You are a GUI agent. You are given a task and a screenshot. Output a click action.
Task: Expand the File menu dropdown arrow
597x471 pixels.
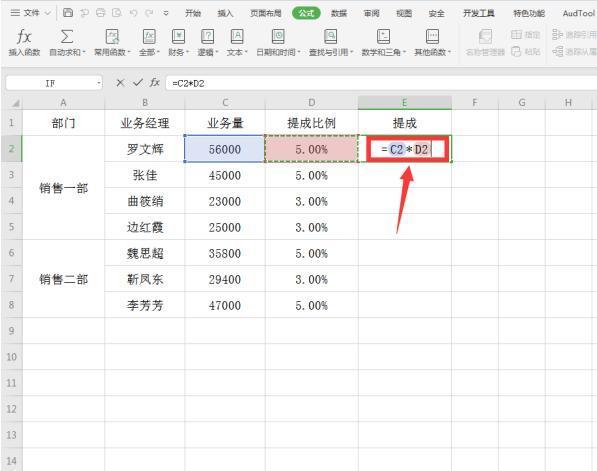pos(48,13)
